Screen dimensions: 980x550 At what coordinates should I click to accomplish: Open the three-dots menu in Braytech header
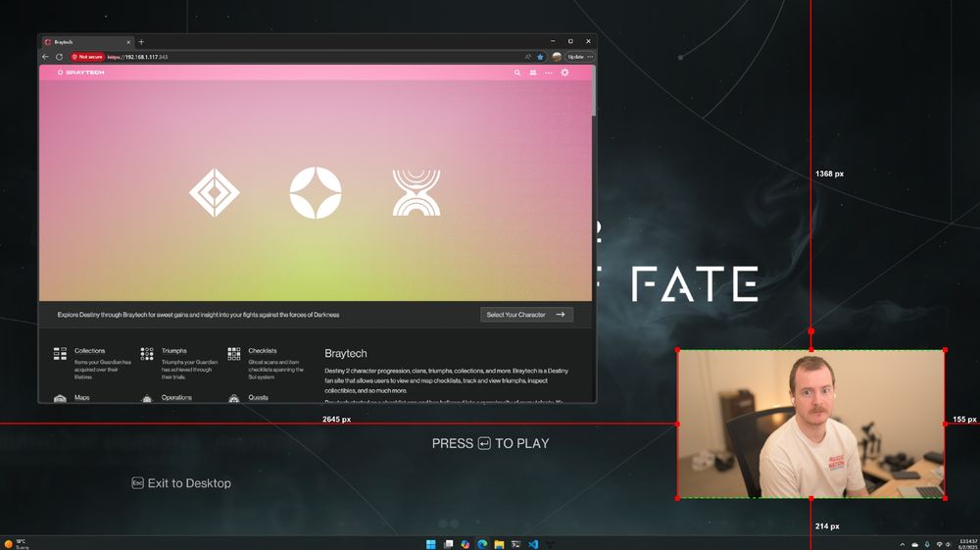(x=549, y=73)
